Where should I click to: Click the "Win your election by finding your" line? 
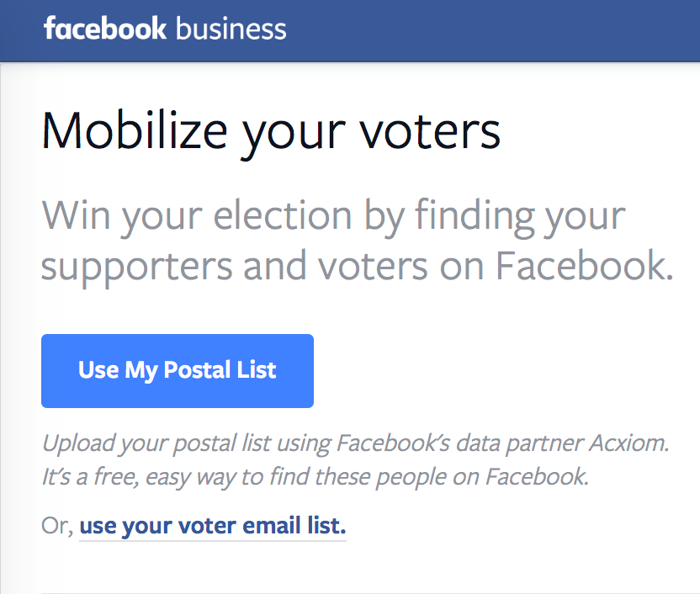(x=333, y=216)
